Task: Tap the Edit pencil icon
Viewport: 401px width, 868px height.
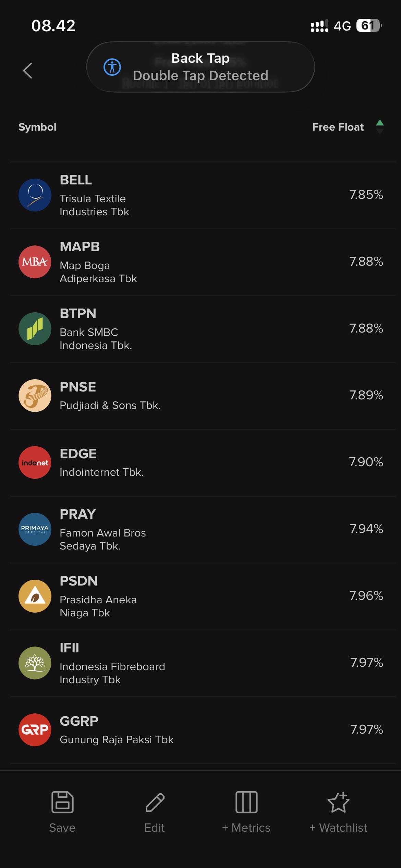Action: [x=155, y=802]
